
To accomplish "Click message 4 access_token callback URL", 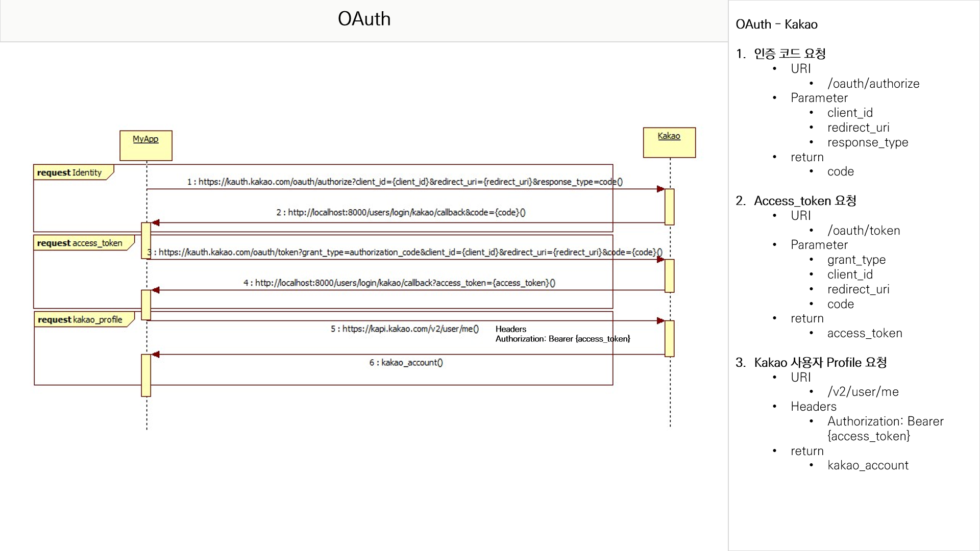I will tap(399, 283).
